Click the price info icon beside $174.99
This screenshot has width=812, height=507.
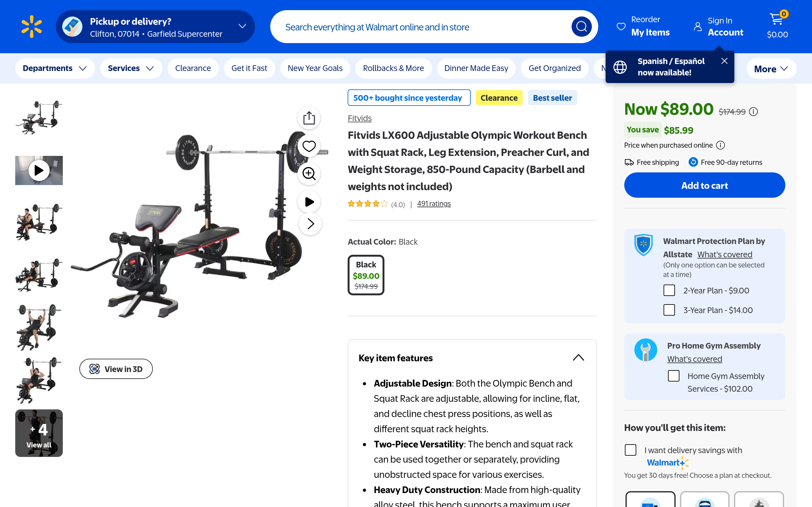[x=753, y=112]
